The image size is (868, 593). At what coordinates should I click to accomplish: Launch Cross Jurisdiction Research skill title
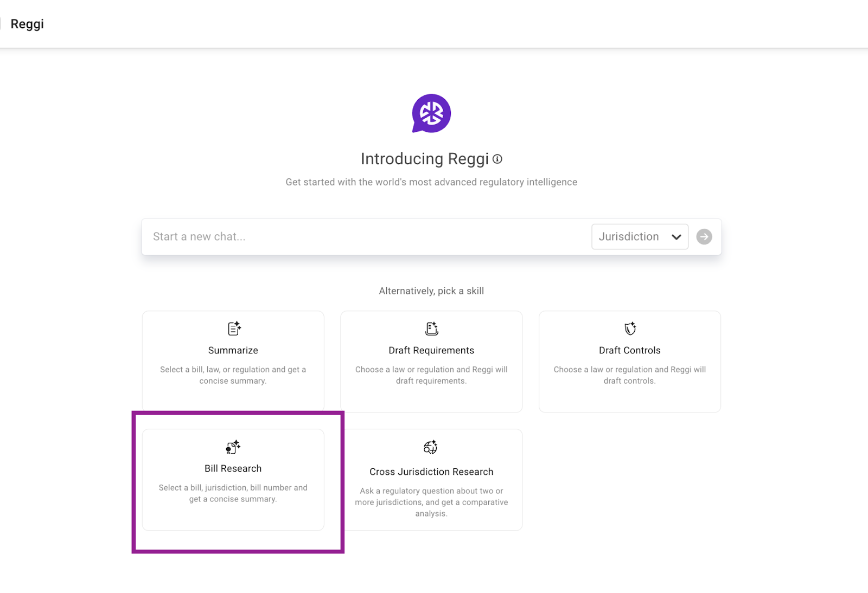tap(431, 472)
